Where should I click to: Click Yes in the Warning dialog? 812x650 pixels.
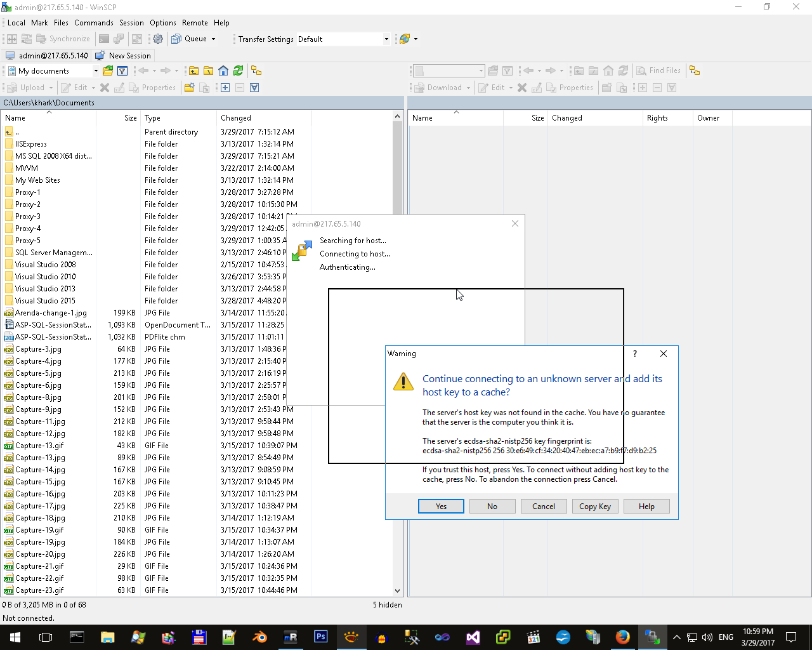(x=441, y=506)
